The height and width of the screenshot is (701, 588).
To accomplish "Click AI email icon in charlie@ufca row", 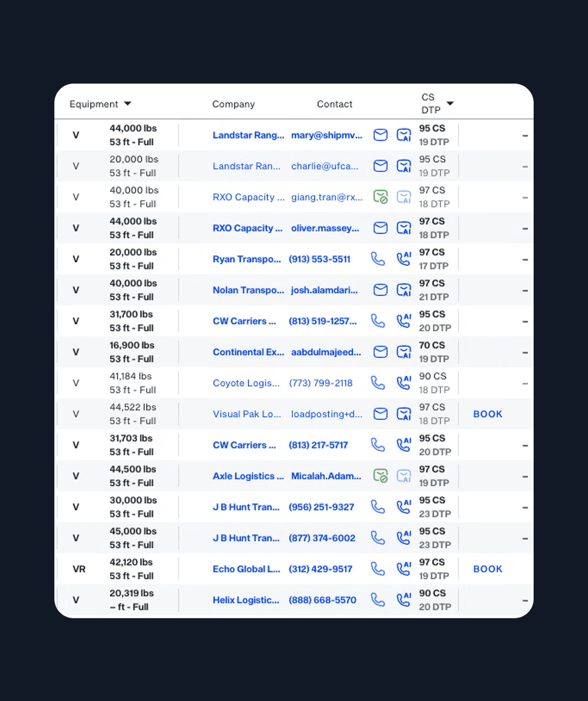I will click(x=403, y=166).
